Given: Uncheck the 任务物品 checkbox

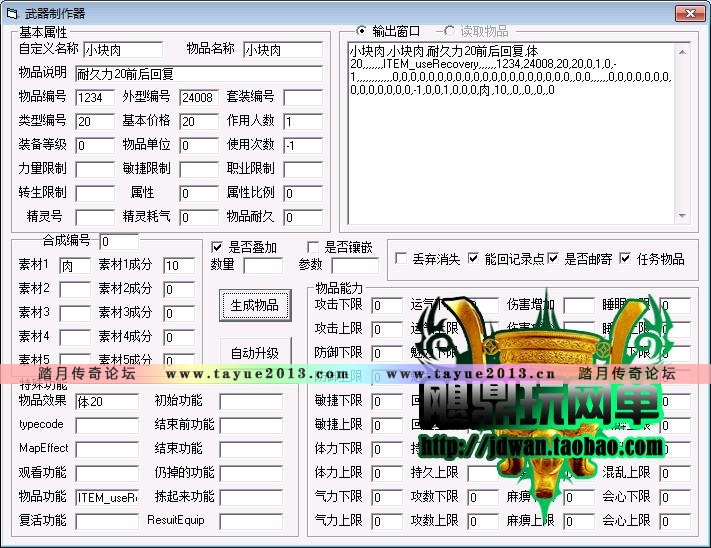Looking at the screenshot, I should [626, 259].
